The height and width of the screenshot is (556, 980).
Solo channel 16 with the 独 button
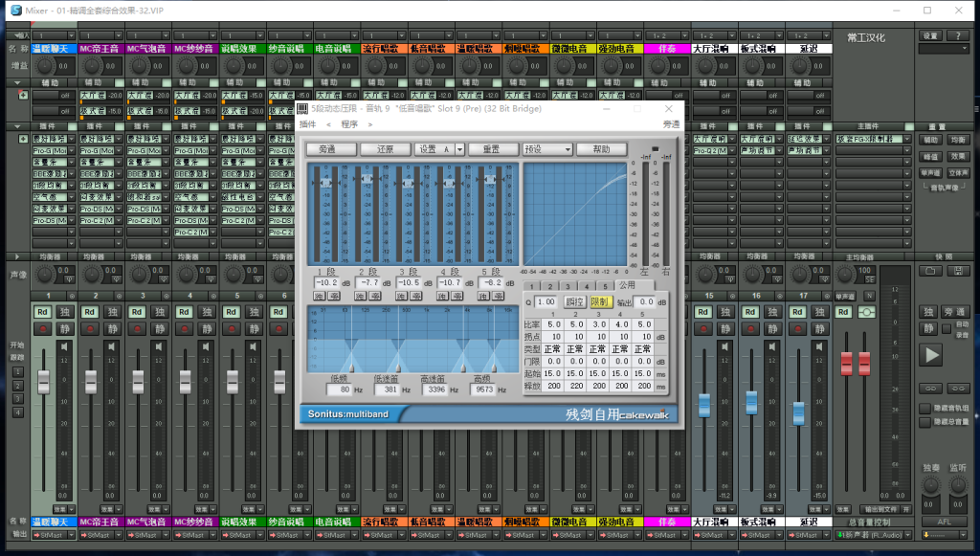[x=772, y=312]
